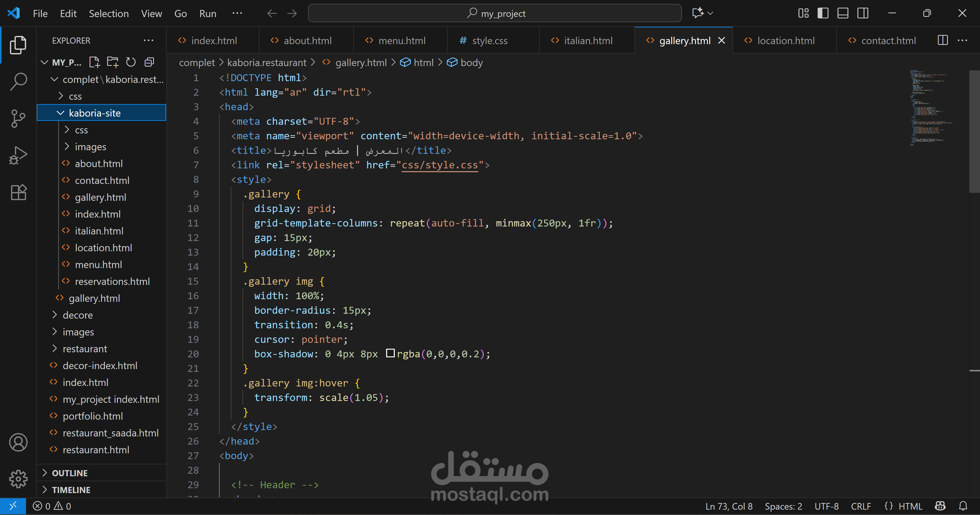Open the Run and Debug view

coord(18,155)
